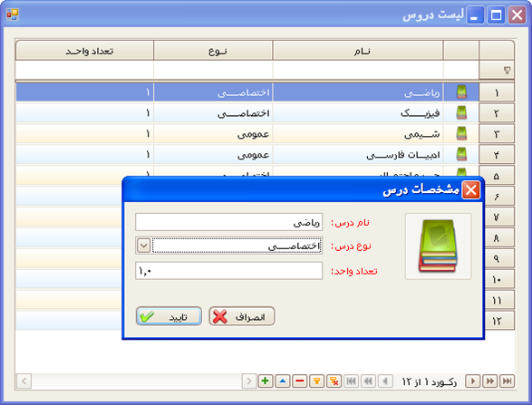This screenshot has width=532, height=405.
Task: Click the تایید confirm button
Action: tap(169, 316)
